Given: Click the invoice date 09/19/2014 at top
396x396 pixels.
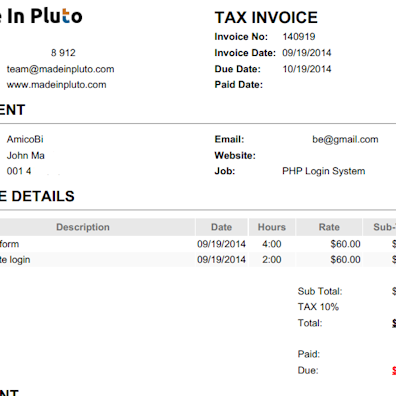Looking at the screenshot, I should pyautogui.click(x=307, y=53).
